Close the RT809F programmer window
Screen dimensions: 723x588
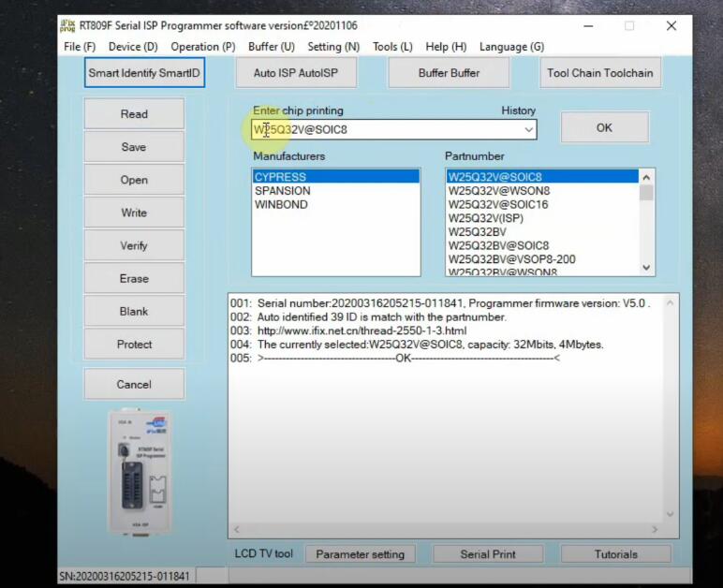pos(671,26)
